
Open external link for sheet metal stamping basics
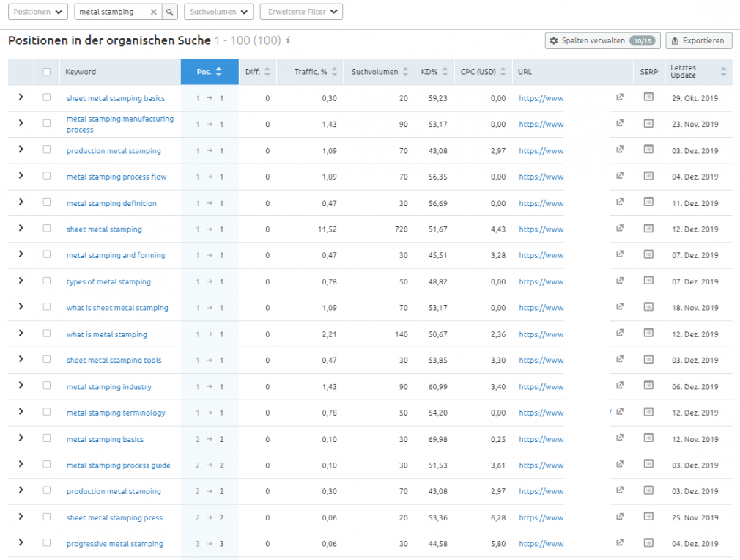(x=620, y=97)
